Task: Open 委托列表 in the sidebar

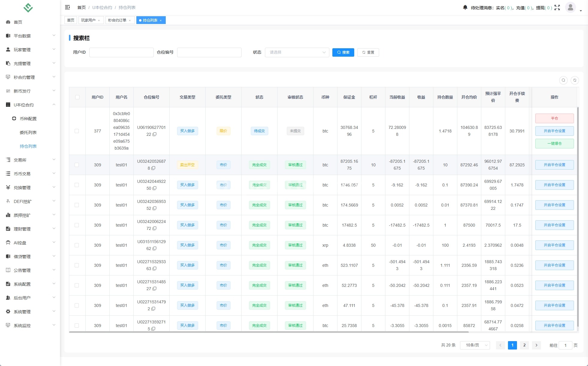Action: coord(28,132)
